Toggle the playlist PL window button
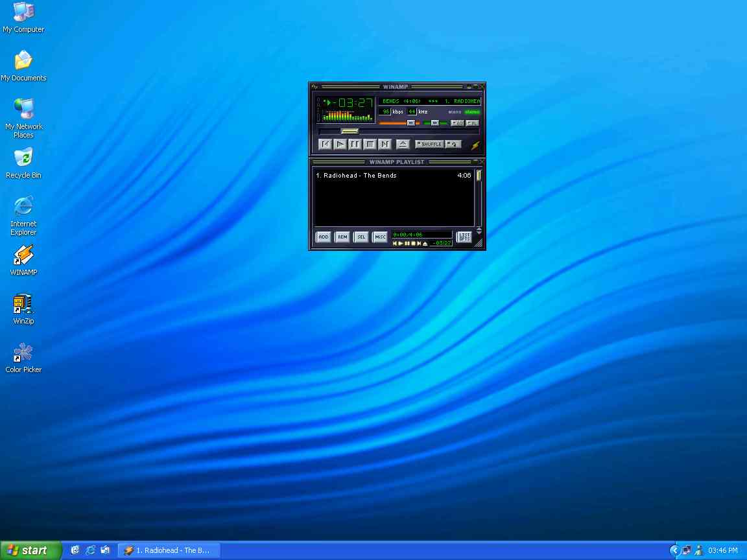Image resolution: width=747 pixels, height=560 pixels. (473, 122)
